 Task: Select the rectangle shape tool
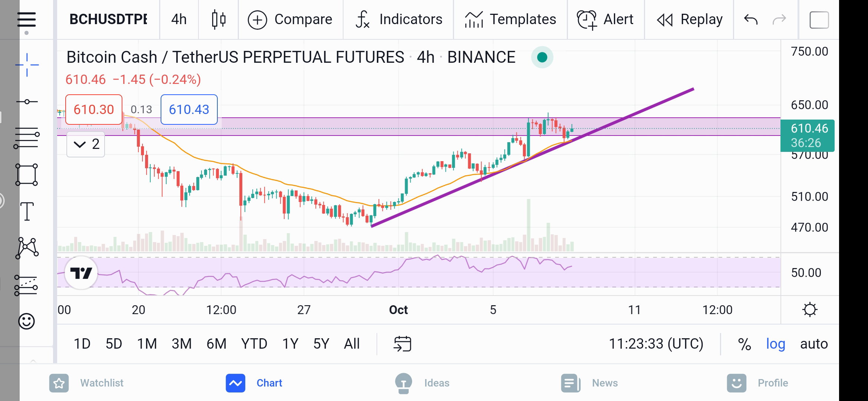click(x=27, y=175)
